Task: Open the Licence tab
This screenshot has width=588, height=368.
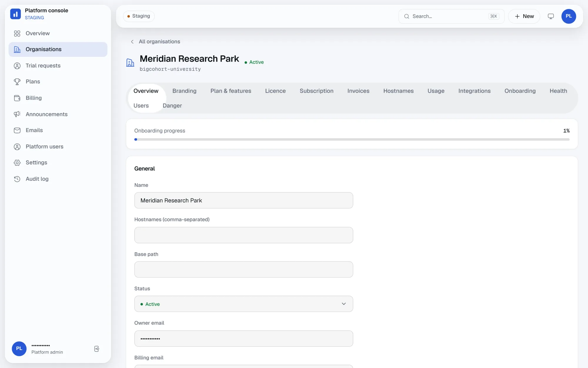Action: tap(275, 91)
